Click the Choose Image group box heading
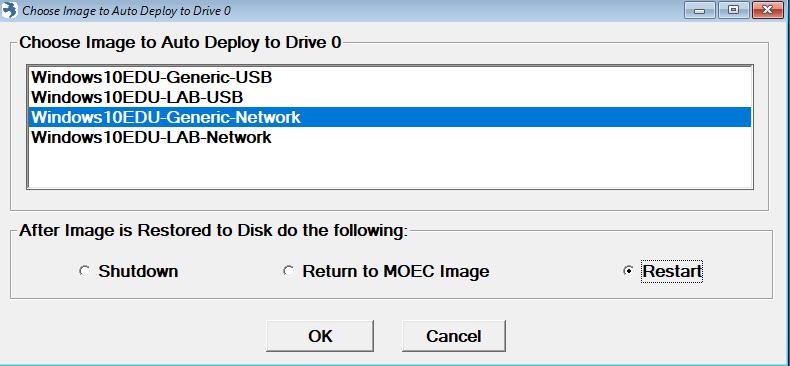 point(180,43)
